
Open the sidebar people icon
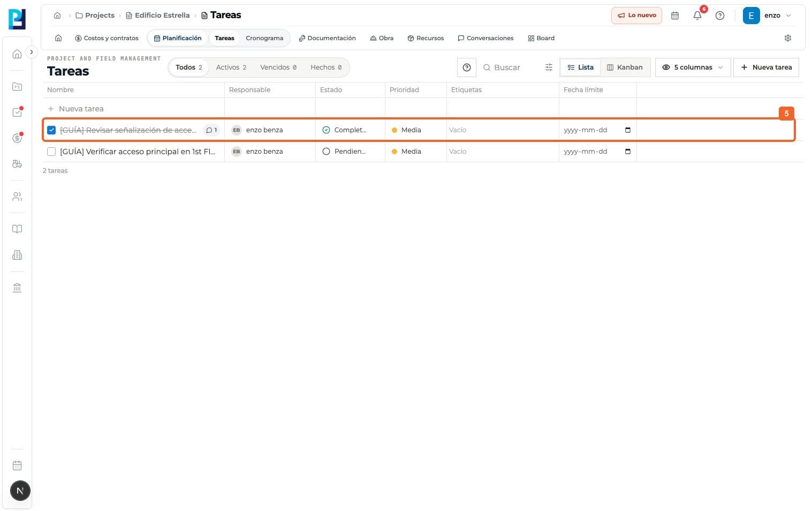[x=17, y=197]
